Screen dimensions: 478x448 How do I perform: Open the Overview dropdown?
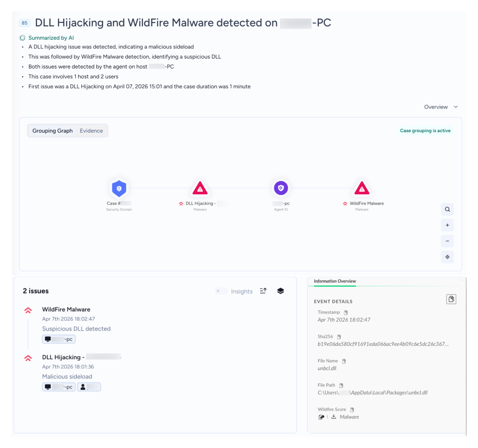coord(441,107)
